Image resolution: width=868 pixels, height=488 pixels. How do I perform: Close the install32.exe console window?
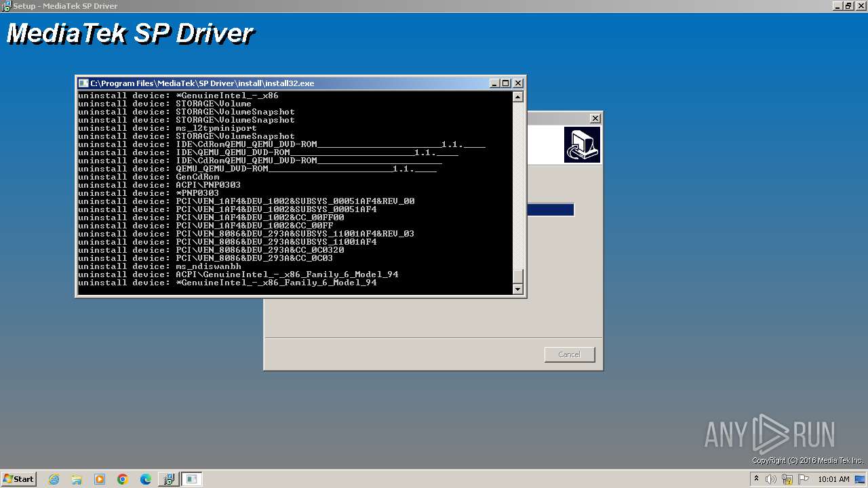pyautogui.click(x=518, y=83)
